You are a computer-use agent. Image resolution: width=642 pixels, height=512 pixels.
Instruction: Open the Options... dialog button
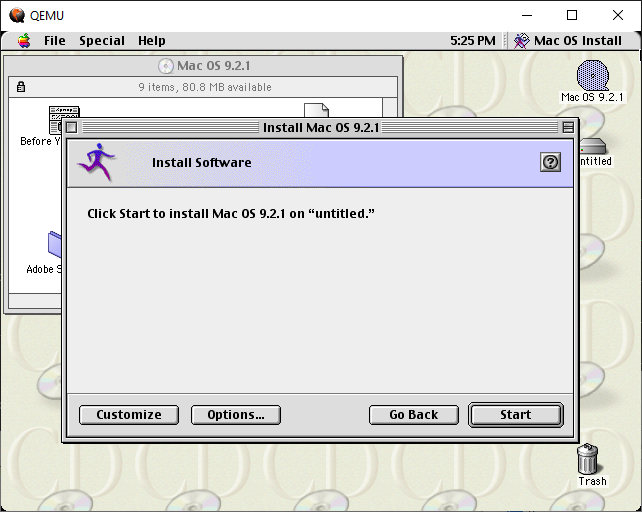(236, 415)
